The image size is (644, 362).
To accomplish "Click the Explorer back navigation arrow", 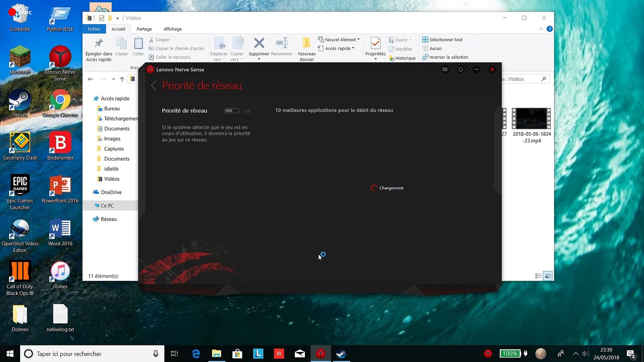I will [x=91, y=79].
